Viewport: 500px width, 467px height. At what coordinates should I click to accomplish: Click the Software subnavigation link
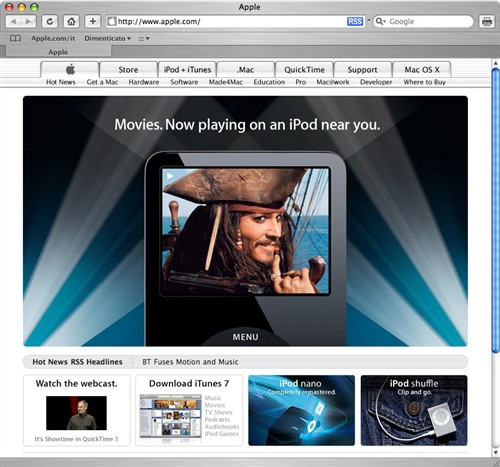tap(184, 82)
